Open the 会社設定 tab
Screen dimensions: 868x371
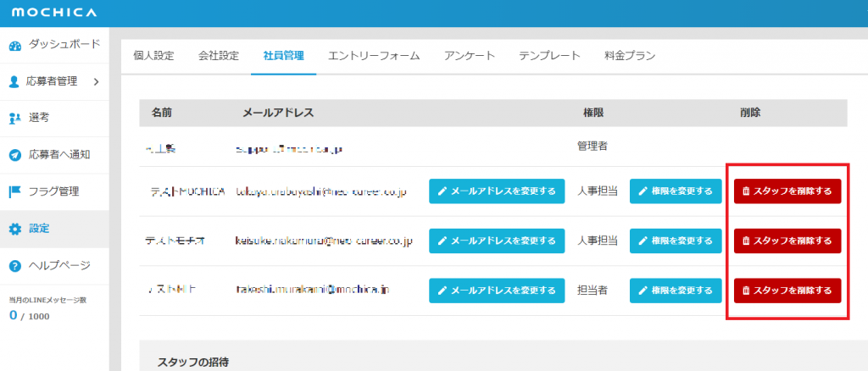click(x=218, y=56)
